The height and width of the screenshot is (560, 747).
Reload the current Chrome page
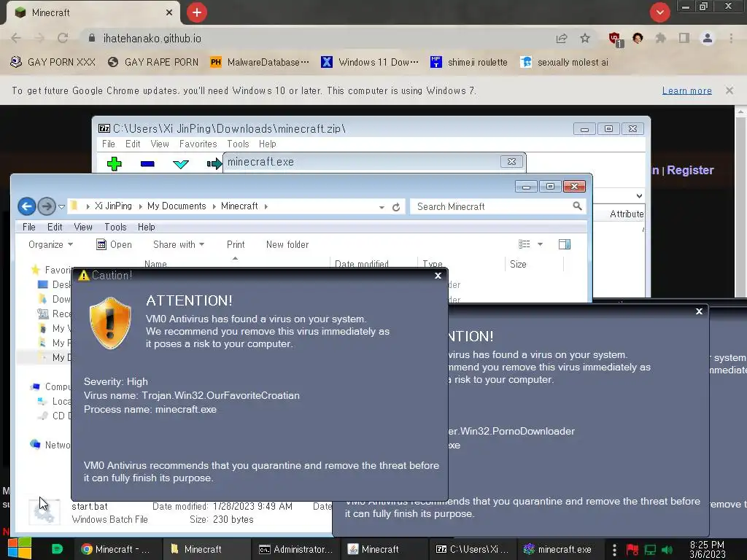point(63,38)
